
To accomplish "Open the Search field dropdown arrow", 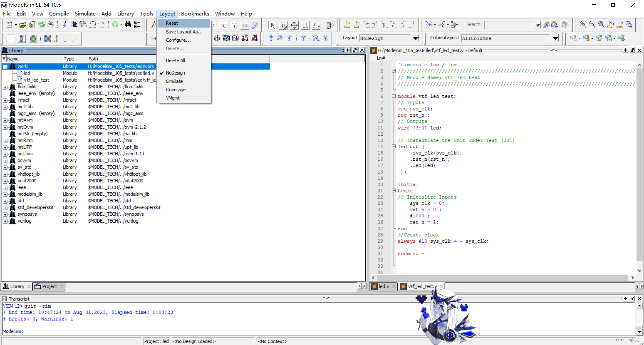I will tap(537, 25).
